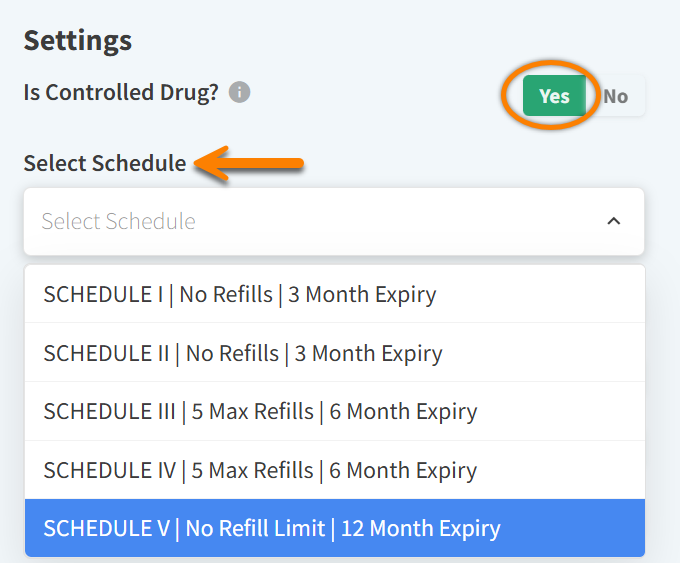Click the bold Select Schedule field label
This screenshot has height=563, width=680.
tap(105, 163)
